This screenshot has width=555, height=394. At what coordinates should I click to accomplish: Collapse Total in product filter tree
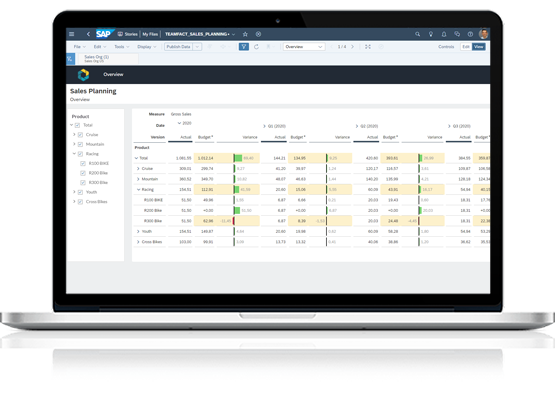point(71,125)
